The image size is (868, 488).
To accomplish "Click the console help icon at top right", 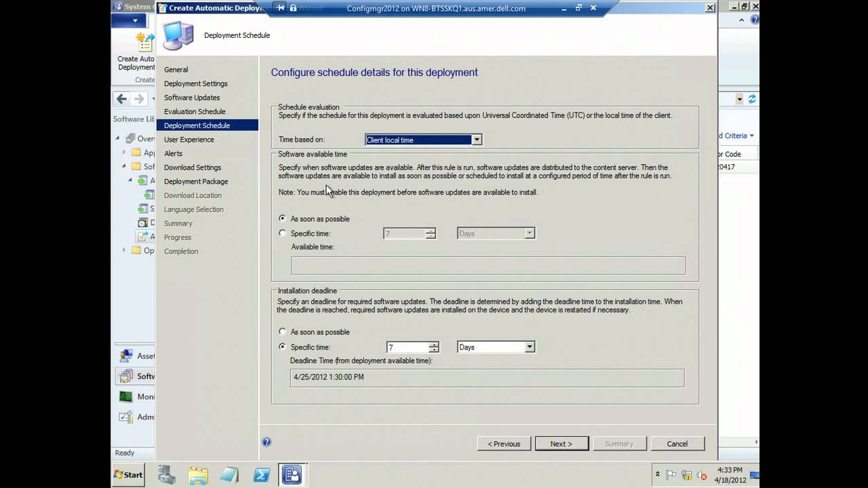I will click(755, 20).
